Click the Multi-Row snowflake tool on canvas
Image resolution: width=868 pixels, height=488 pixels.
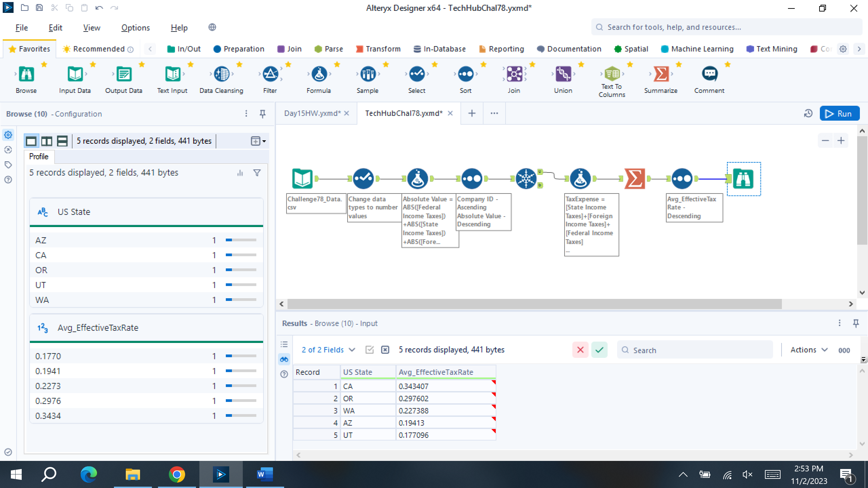tap(526, 179)
